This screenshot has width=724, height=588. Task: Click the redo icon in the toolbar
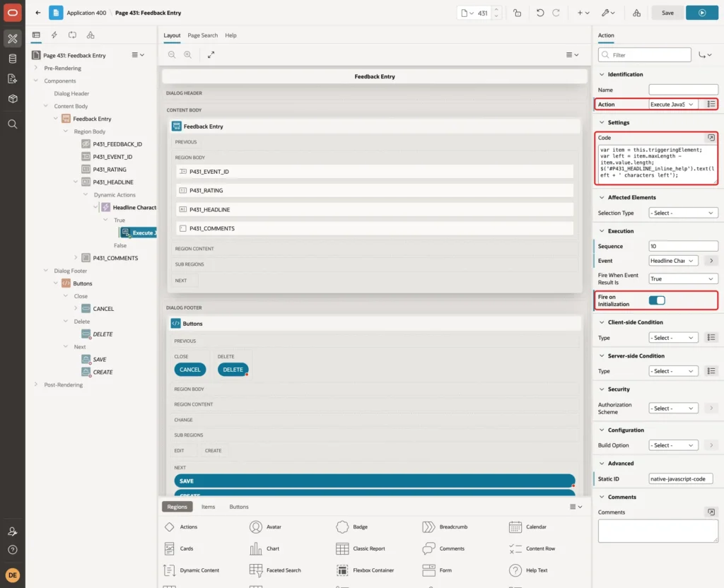pos(556,13)
